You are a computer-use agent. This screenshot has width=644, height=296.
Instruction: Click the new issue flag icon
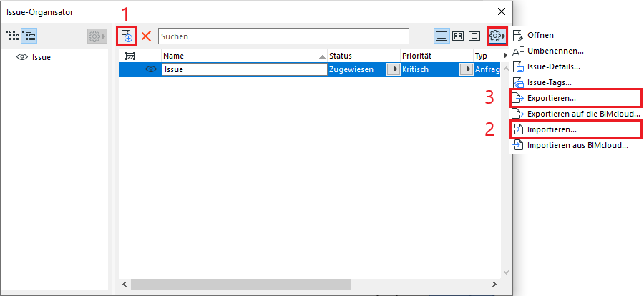click(126, 36)
